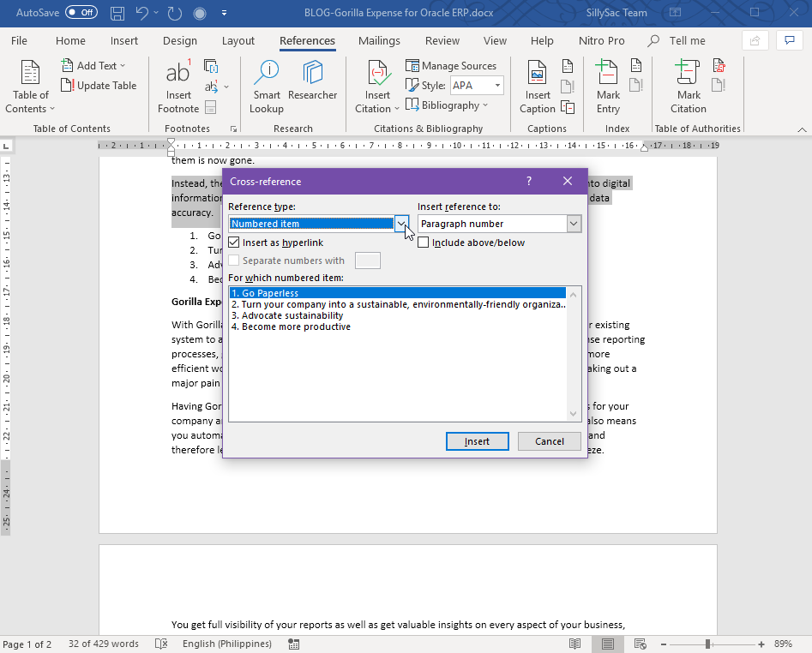Viewport: 812px width, 653px height.
Task: Open Manage Sources
Action: pyautogui.click(x=452, y=65)
